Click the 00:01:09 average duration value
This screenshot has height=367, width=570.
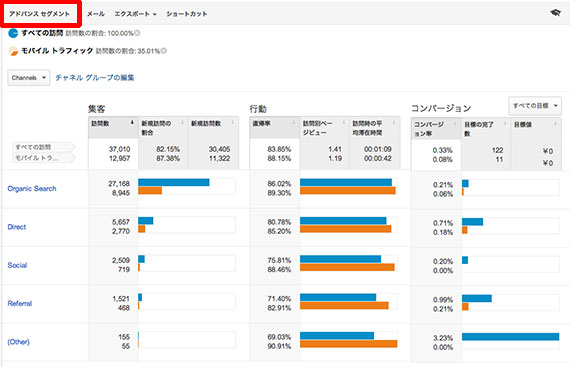tap(377, 149)
